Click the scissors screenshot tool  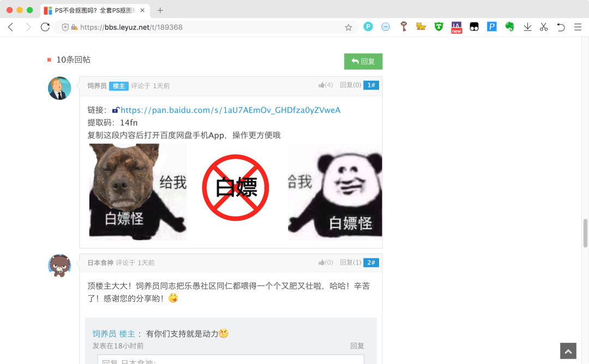[x=544, y=27]
